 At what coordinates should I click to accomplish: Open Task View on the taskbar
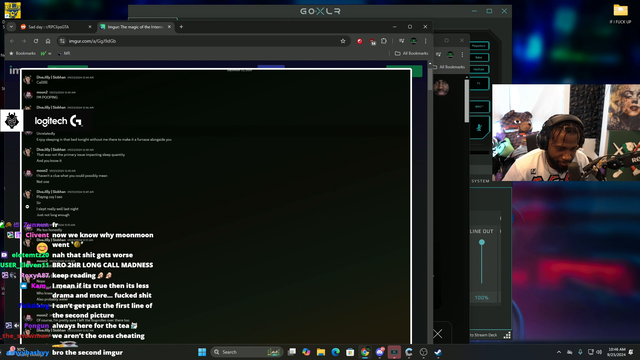291,352
